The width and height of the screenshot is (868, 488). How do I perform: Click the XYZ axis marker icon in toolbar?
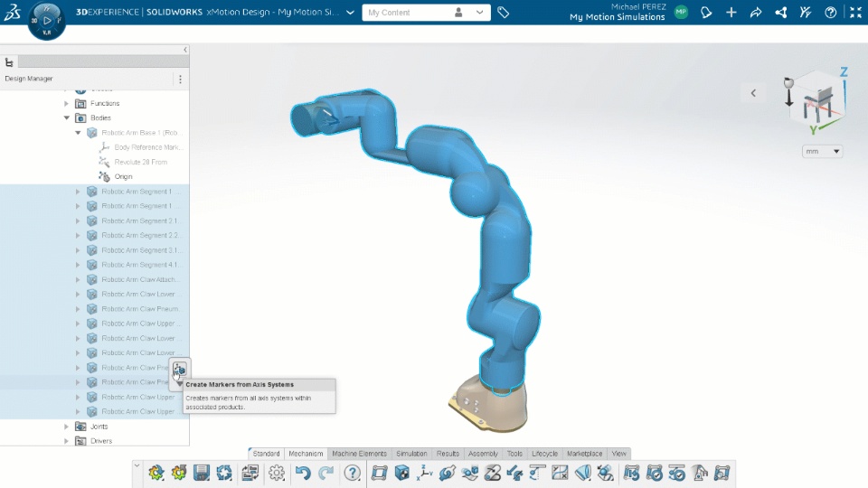click(425, 473)
